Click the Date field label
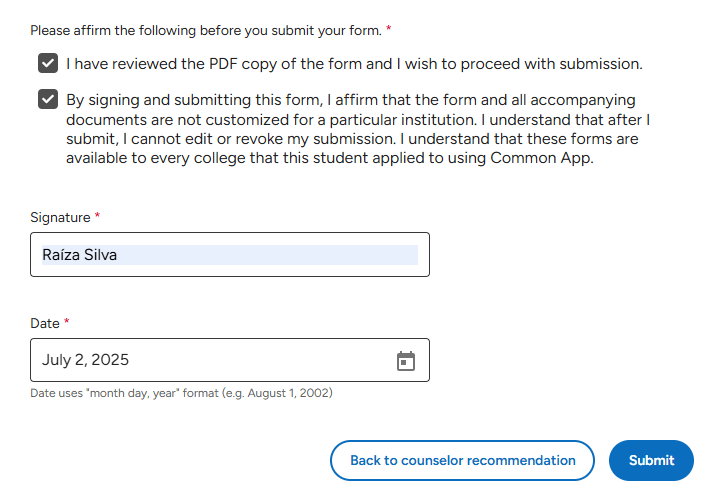 click(x=45, y=323)
